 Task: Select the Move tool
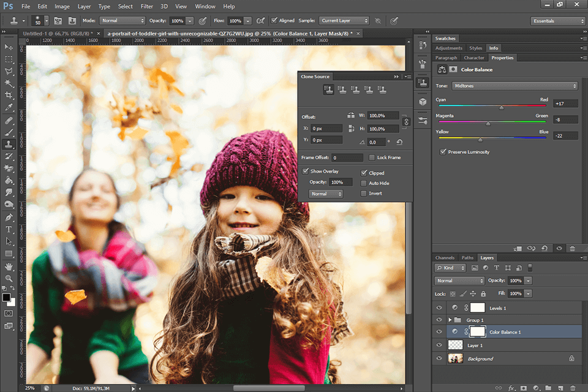9,47
